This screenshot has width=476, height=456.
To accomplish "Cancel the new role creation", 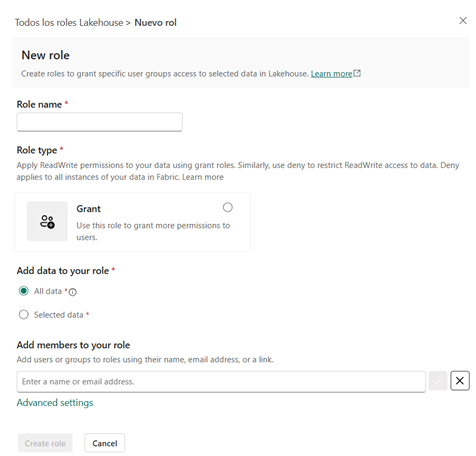I will click(x=105, y=443).
